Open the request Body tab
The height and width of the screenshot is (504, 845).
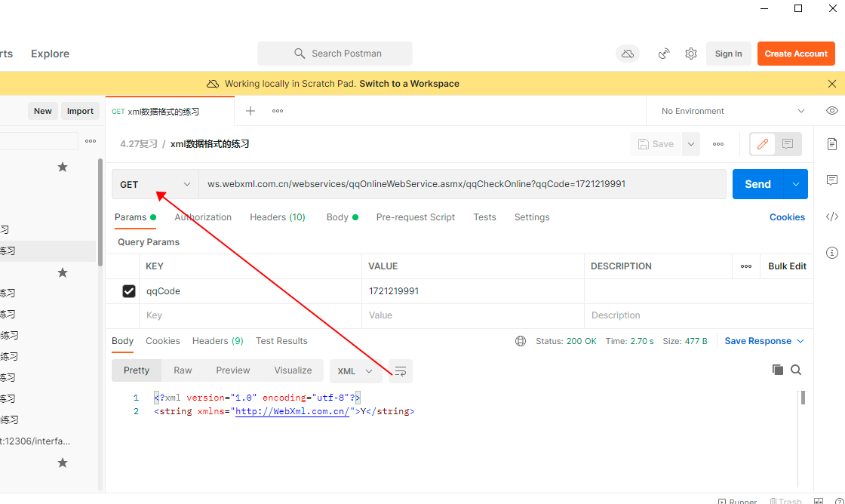343,217
